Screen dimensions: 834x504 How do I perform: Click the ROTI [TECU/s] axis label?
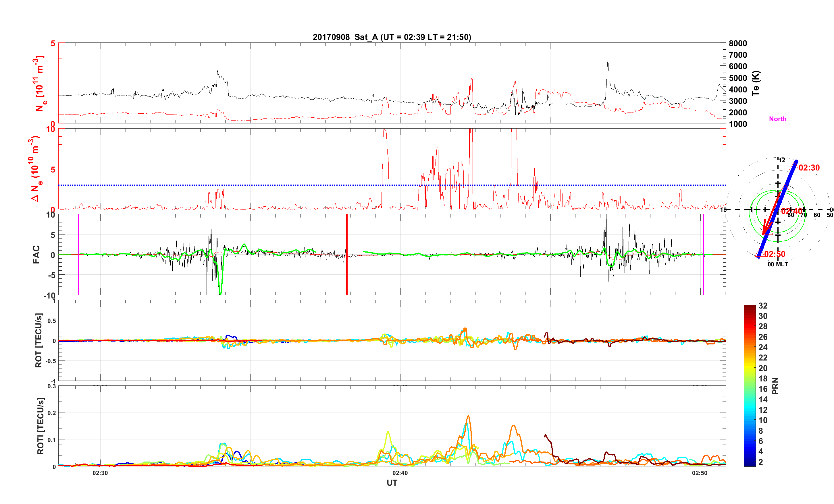[40, 426]
